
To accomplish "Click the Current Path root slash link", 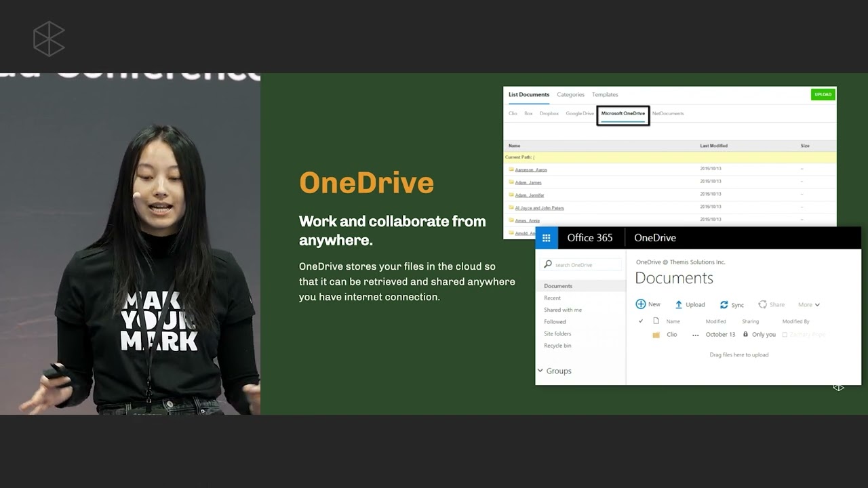I will (534, 157).
